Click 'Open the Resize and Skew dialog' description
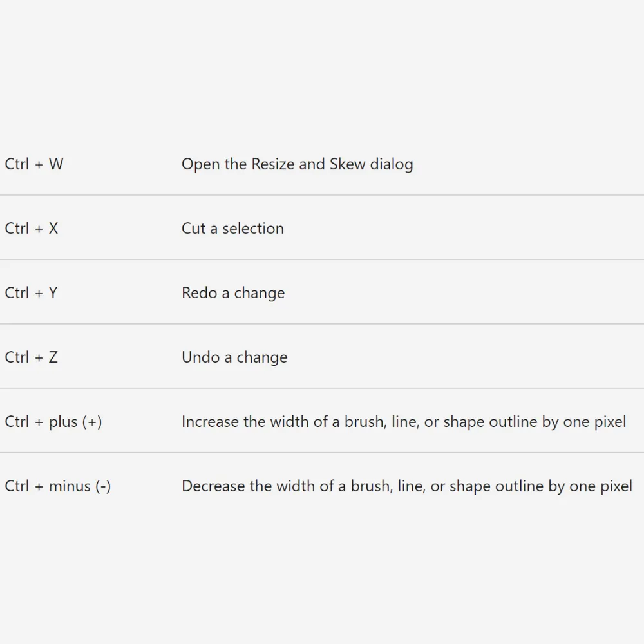 click(x=297, y=164)
